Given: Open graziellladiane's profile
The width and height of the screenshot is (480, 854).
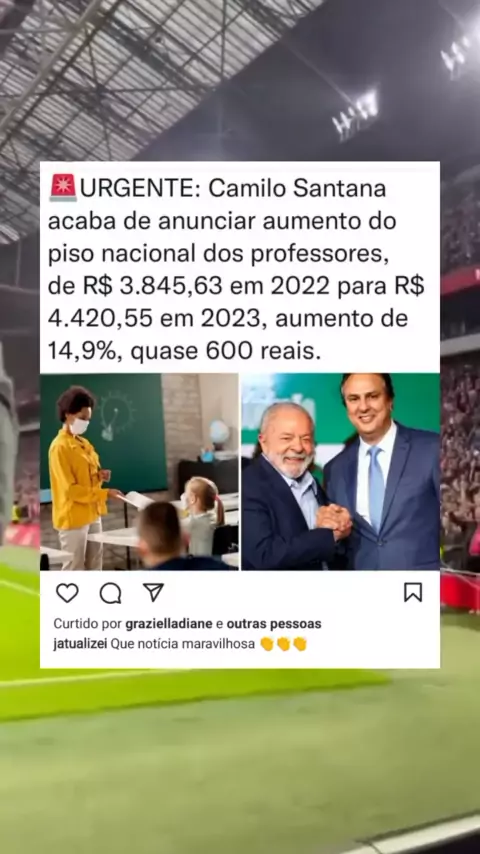Looking at the screenshot, I should coord(169,624).
